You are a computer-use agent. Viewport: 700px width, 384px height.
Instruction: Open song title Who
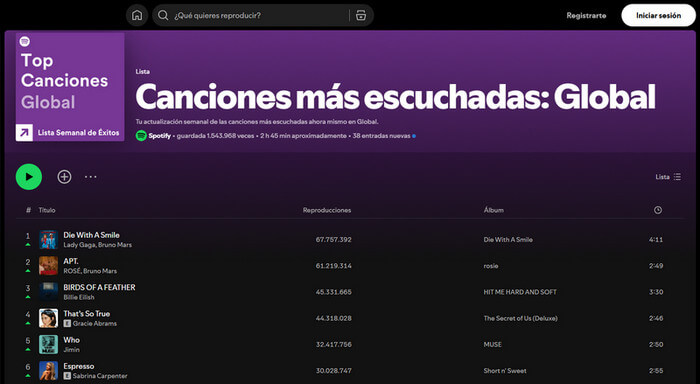[71, 340]
